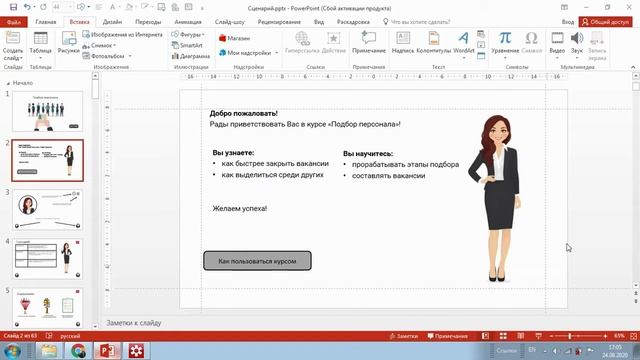Switch to reading view icon
Viewport: 640px width, 360px height.
520,336
